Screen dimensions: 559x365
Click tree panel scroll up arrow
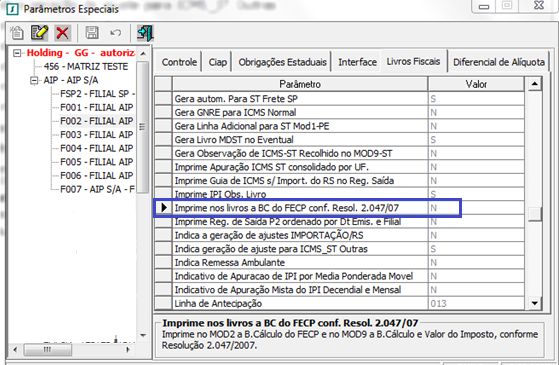pyautogui.click(x=143, y=53)
